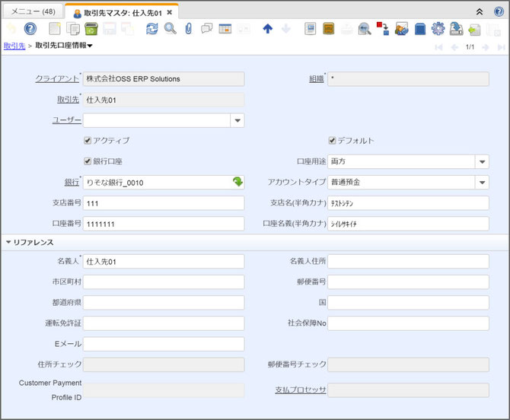The width and height of the screenshot is (510, 420).
Task: Refresh data with the blue ReQuery icon
Action: [152, 29]
